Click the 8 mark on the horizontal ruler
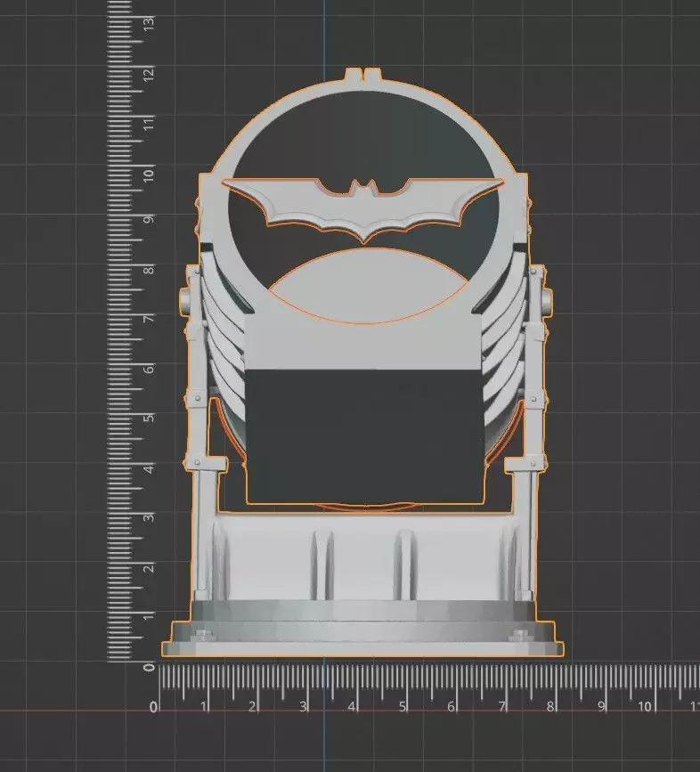The width and height of the screenshot is (700, 772). pos(549,707)
